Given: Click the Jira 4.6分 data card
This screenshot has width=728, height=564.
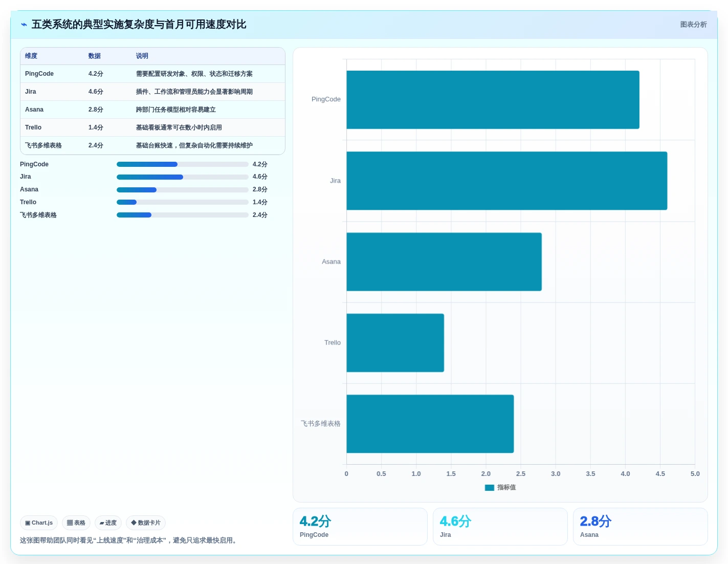Looking at the screenshot, I should click(x=500, y=527).
